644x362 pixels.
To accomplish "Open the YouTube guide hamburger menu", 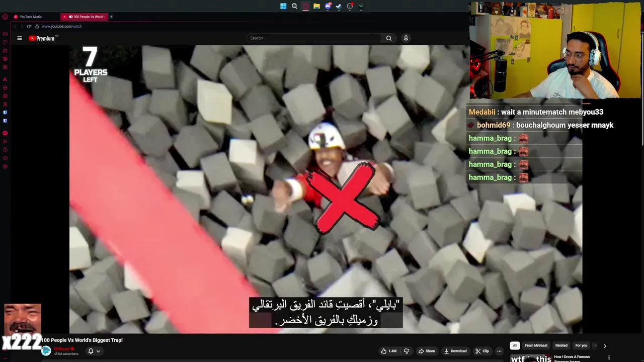I will point(20,38).
